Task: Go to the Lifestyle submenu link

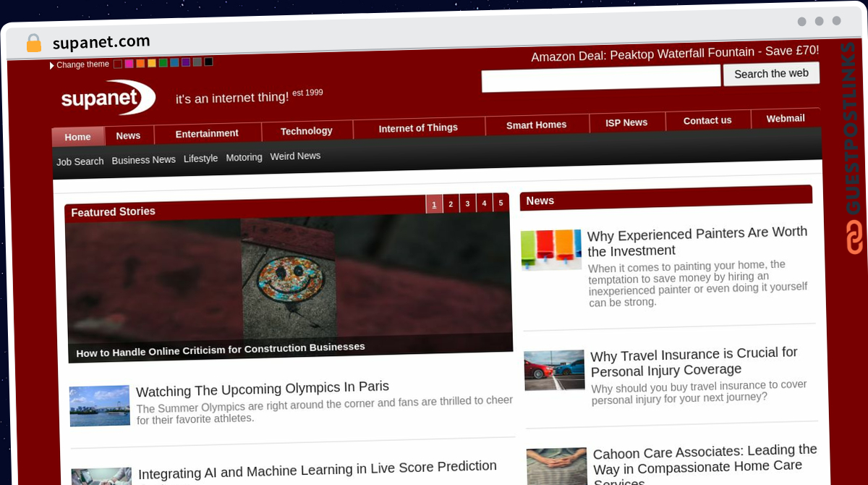Action: pos(200,158)
